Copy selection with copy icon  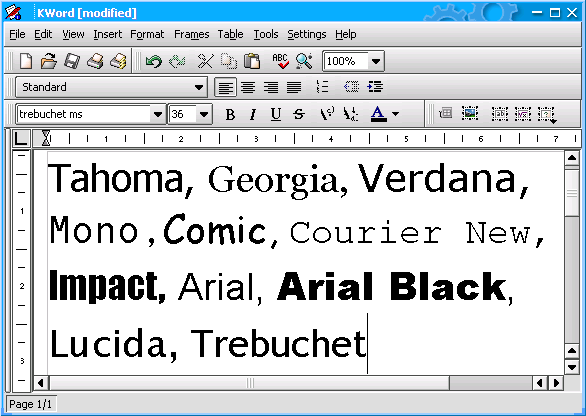click(x=228, y=61)
